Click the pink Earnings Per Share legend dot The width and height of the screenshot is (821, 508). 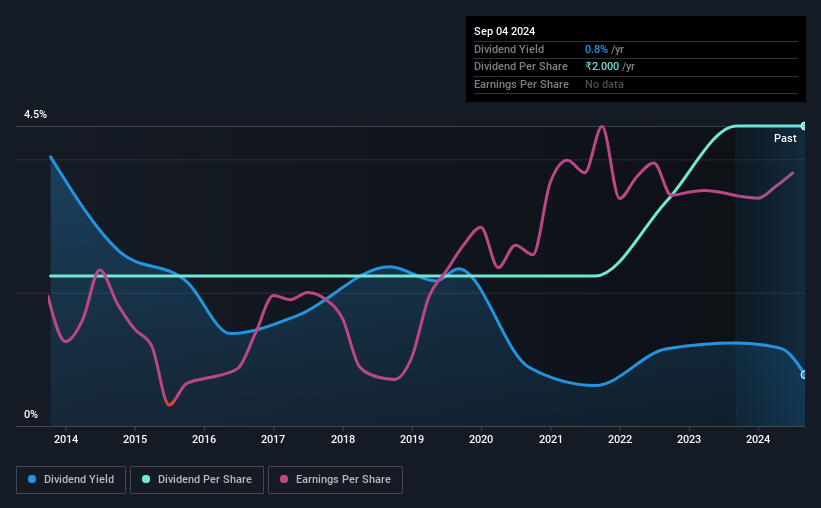(x=284, y=479)
